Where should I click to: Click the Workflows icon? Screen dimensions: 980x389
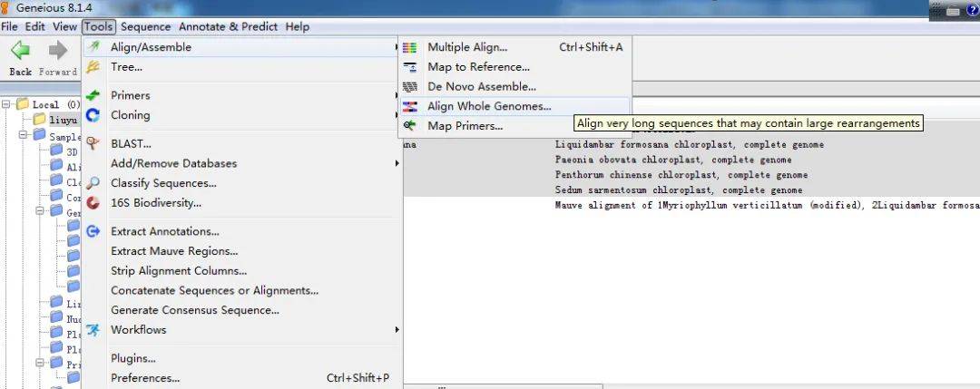pyautogui.click(x=93, y=330)
